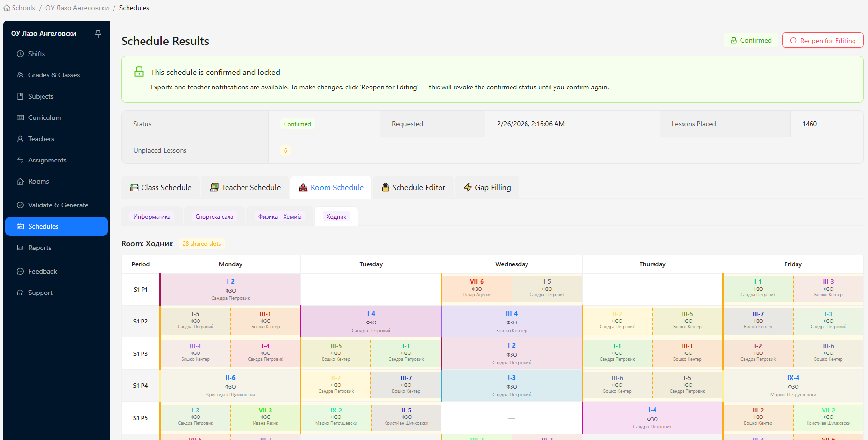Click the Schedule Editor lock icon

point(385,188)
